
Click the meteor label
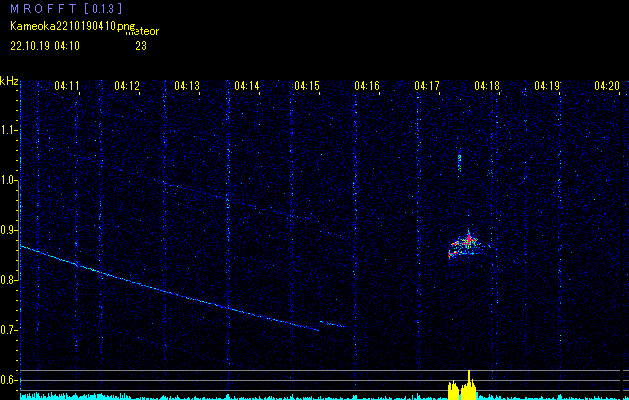tap(142, 31)
